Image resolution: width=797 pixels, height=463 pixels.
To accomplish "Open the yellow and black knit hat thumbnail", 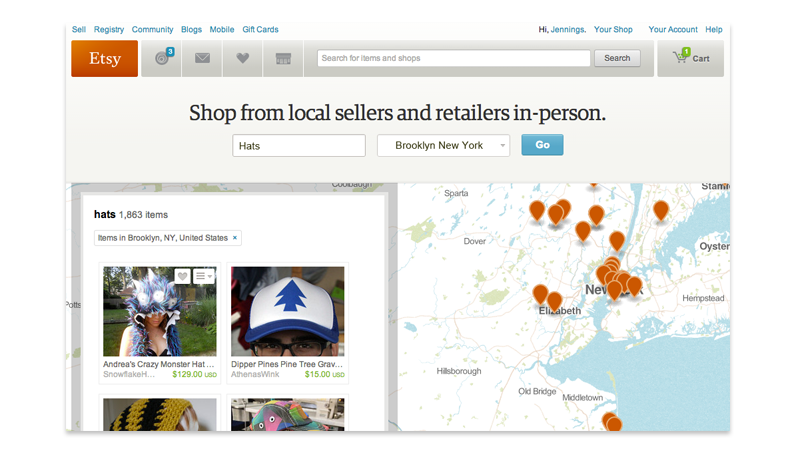I will [160, 415].
